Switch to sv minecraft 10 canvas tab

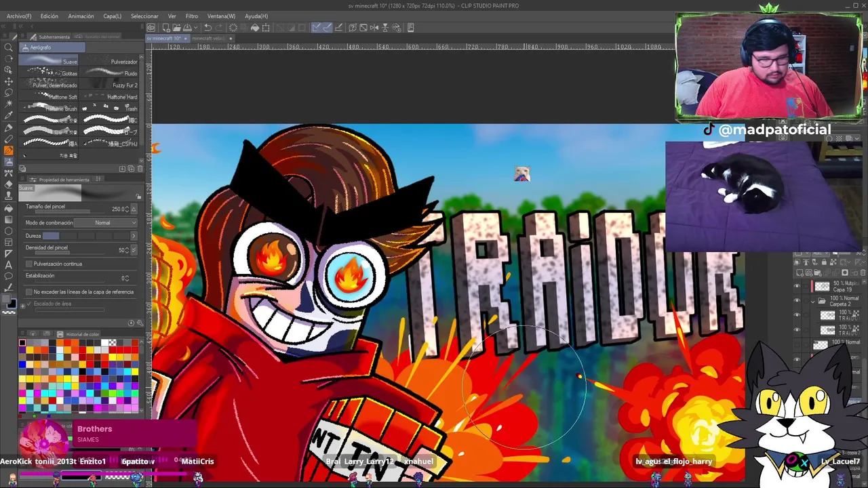click(167, 38)
